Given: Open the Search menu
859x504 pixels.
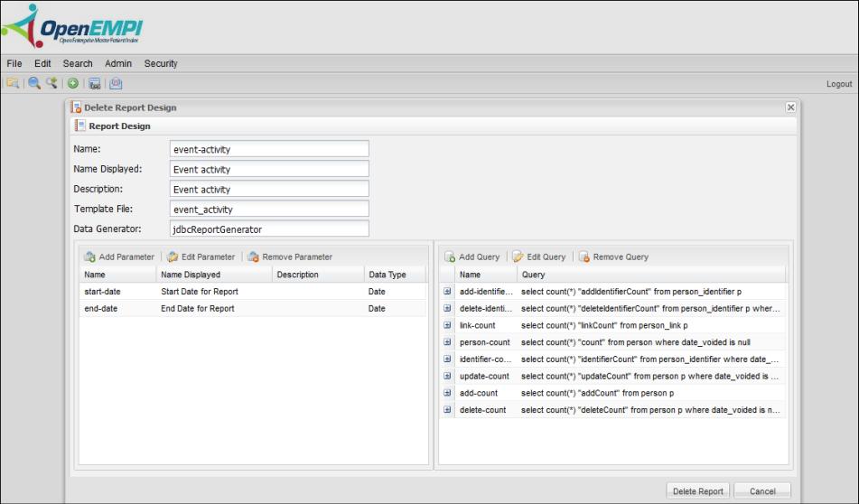Looking at the screenshot, I should [x=78, y=63].
